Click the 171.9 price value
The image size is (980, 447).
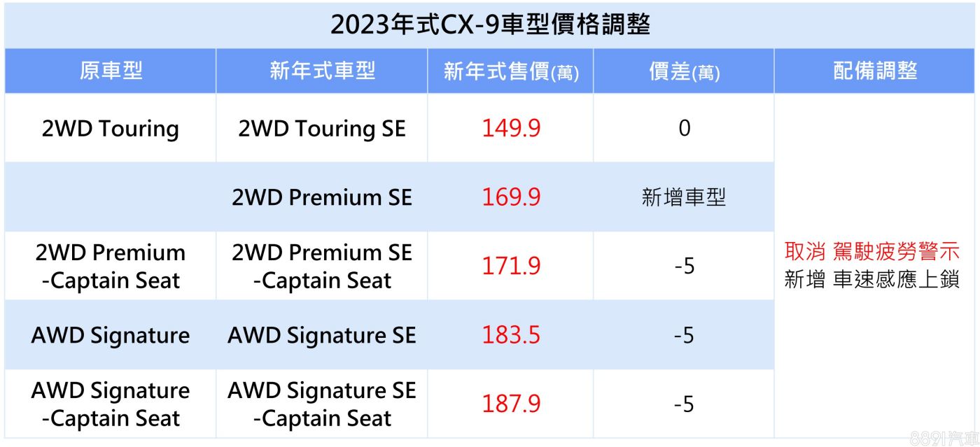(510, 267)
